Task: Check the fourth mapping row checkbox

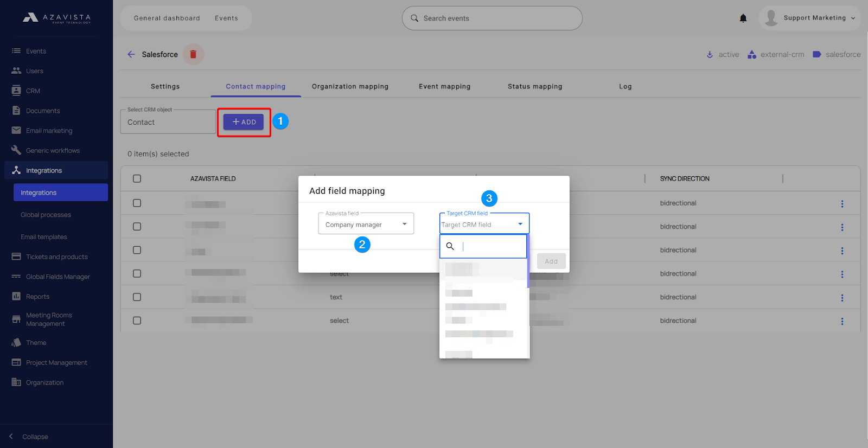Action: pos(137,273)
